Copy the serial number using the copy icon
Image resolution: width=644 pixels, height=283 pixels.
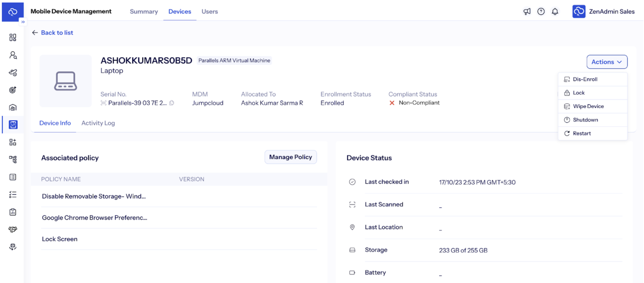pyautogui.click(x=172, y=103)
